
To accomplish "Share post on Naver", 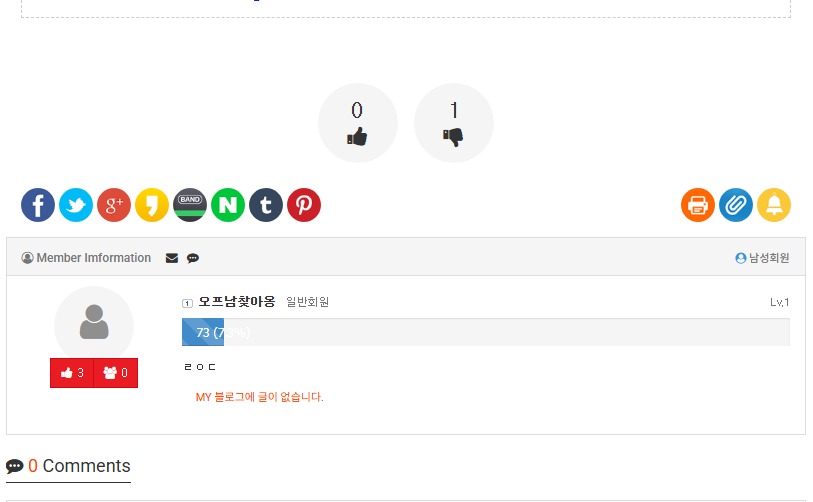I will (228, 205).
